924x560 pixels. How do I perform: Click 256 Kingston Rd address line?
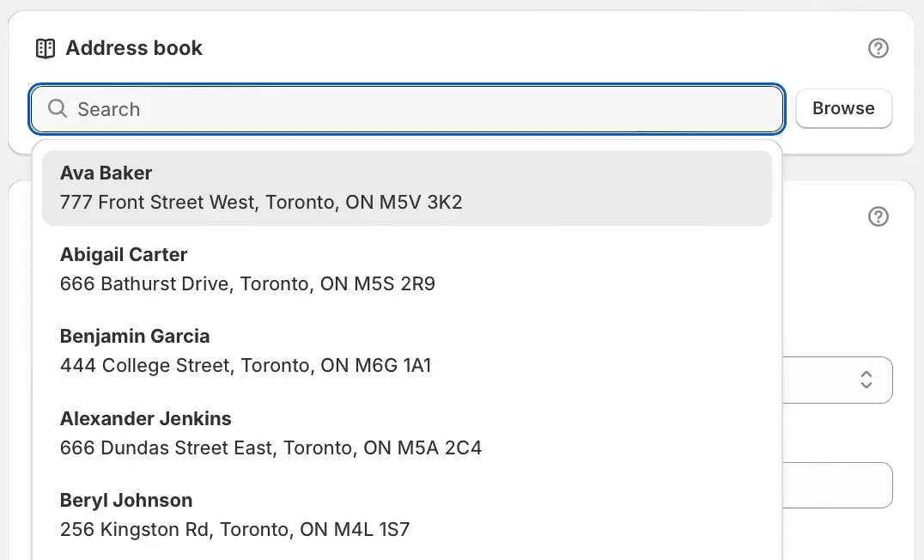(x=234, y=529)
